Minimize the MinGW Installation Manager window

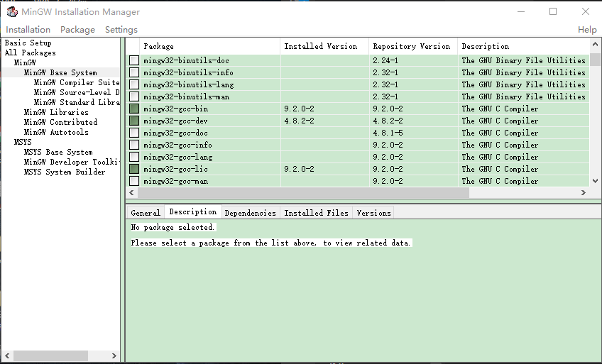point(521,11)
